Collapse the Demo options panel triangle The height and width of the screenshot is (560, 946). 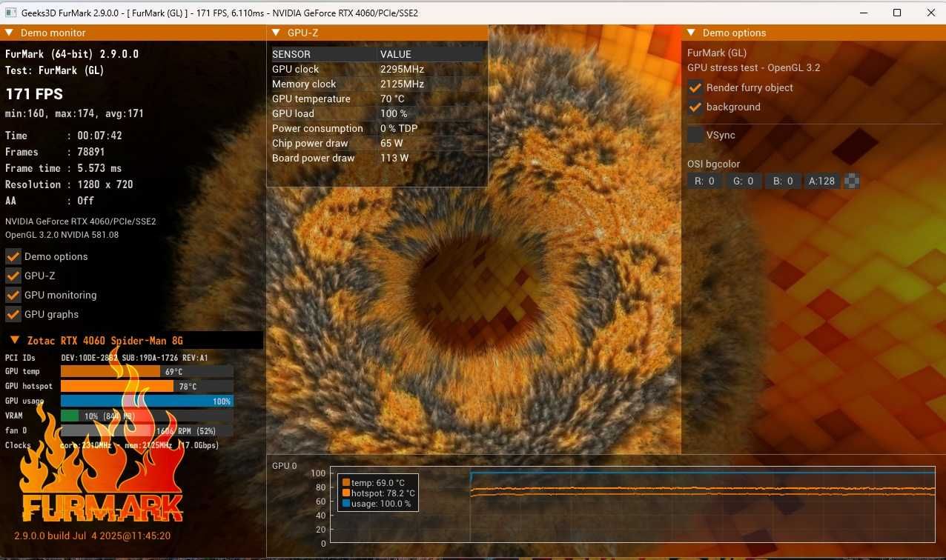(x=691, y=33)
